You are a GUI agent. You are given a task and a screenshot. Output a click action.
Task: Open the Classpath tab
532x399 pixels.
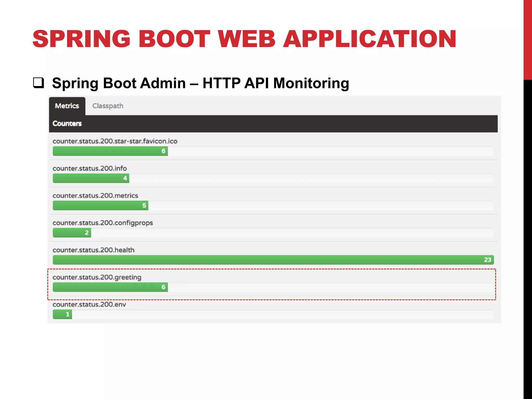108,106
